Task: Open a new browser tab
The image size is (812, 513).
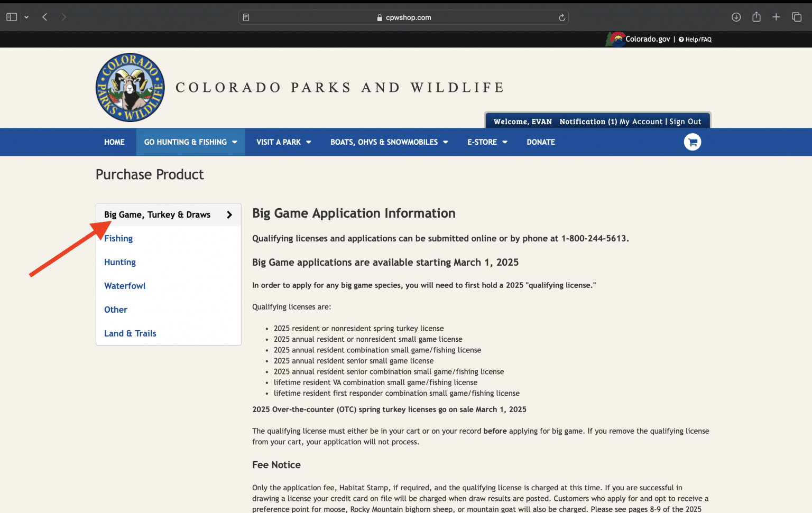Action: pyautogui.click(x=776, y=16)
